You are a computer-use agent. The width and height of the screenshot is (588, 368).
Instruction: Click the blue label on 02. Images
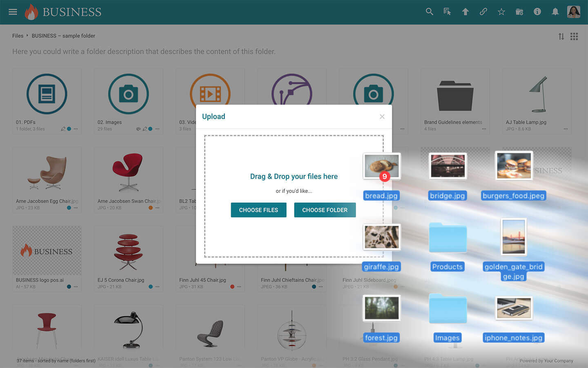pyautogui.click(x=150, y=129)
